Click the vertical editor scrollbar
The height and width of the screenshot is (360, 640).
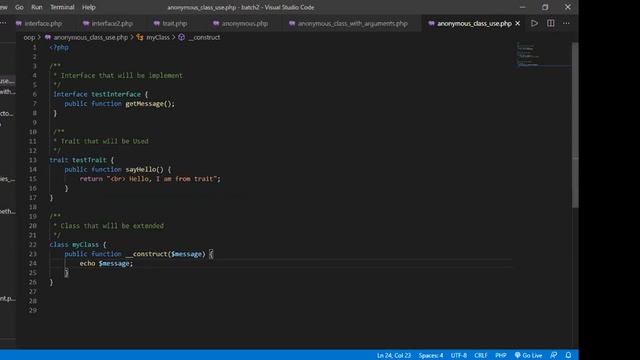[575, 124]
